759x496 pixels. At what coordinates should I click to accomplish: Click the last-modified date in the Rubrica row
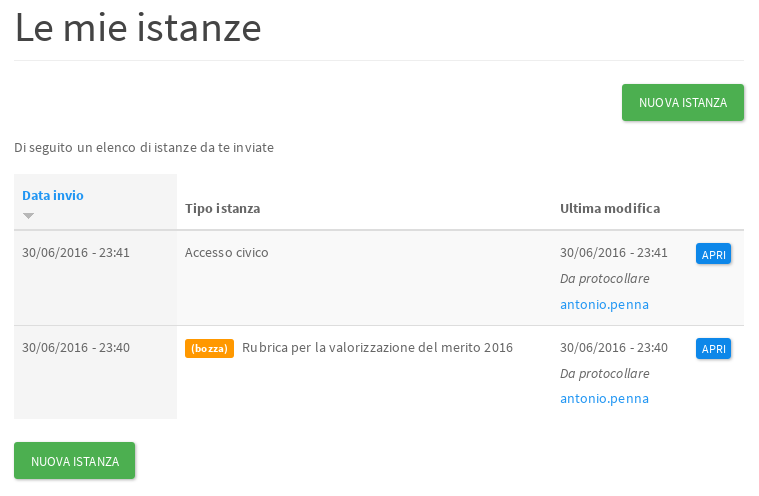[613, 348]
